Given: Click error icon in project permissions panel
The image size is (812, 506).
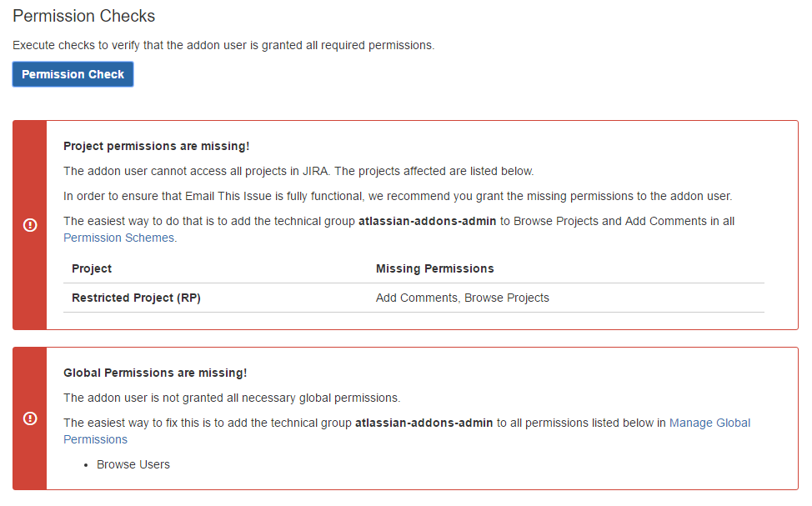Looking at the screenshot, I should coord(30,225).
